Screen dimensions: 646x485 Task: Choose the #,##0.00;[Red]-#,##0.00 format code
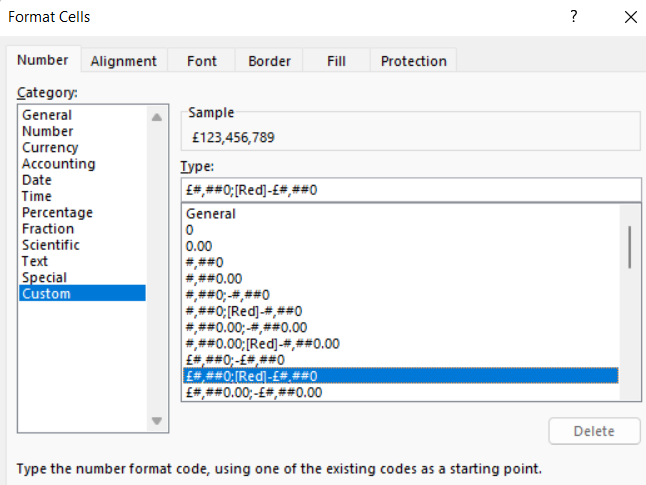[x=263, y=343]
